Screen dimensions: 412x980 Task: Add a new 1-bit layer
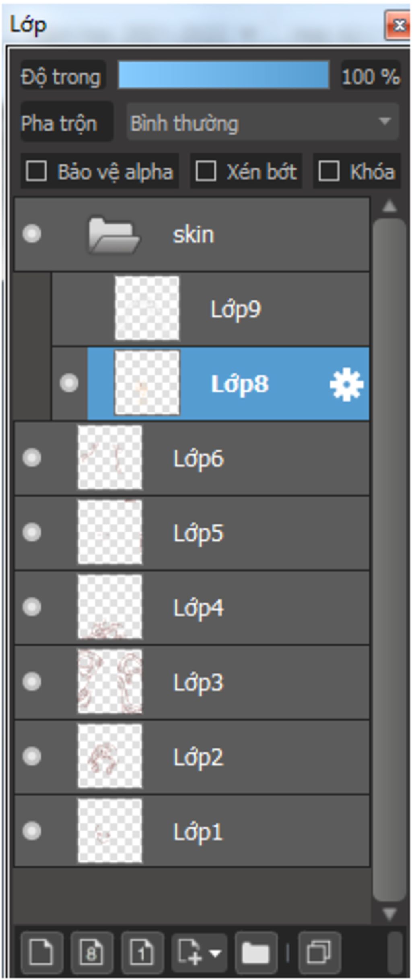(x=142, y=953)
